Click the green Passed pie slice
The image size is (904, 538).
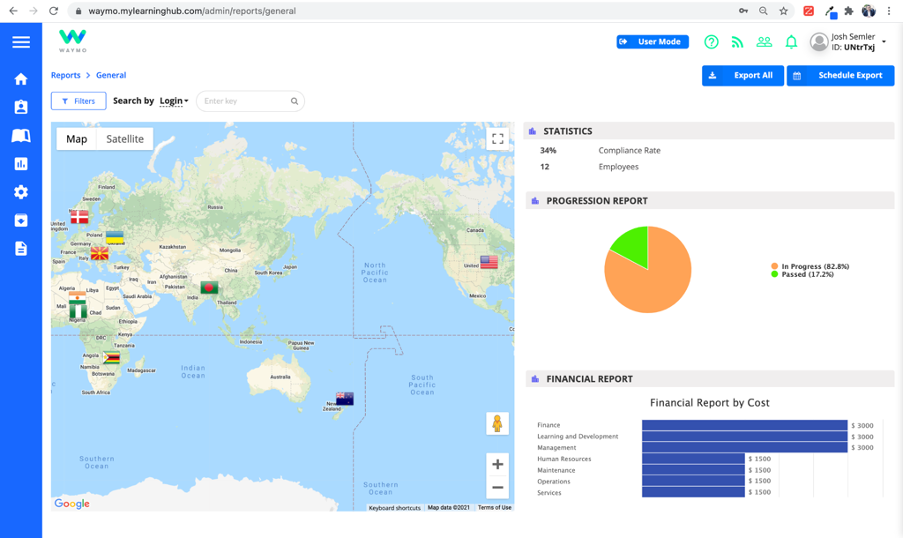point(634,245)
